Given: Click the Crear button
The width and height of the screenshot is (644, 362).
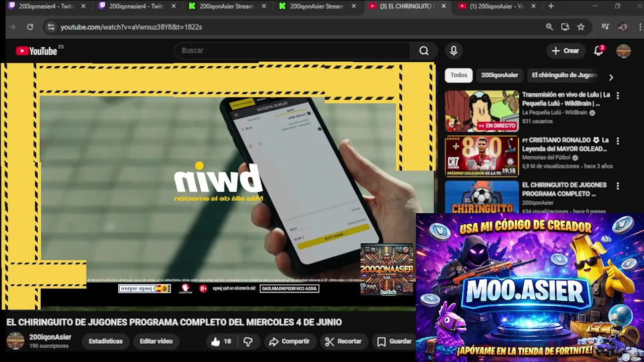Looking at the screenshot, I should coord(565,51).
